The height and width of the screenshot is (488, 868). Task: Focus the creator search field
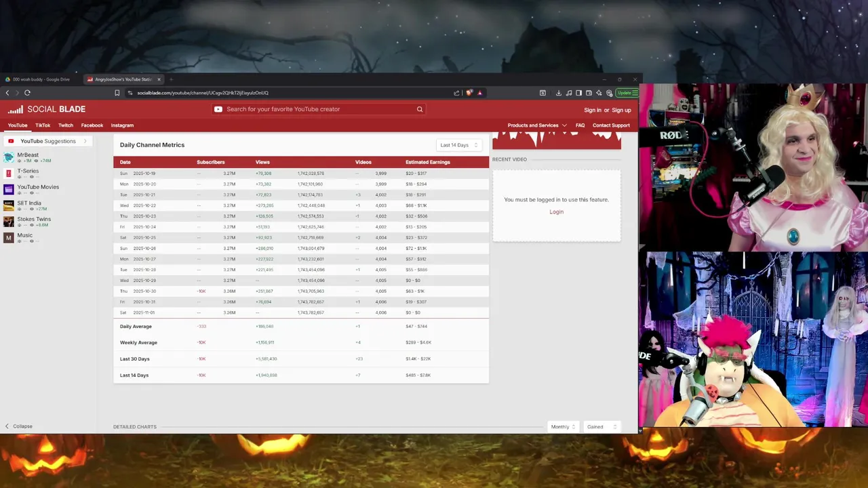tap(319, 109)
